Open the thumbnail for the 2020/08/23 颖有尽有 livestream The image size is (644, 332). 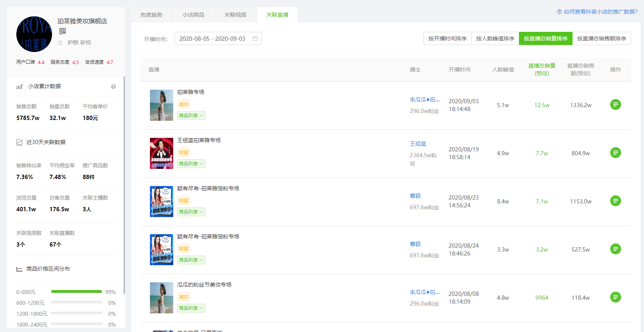162,202
